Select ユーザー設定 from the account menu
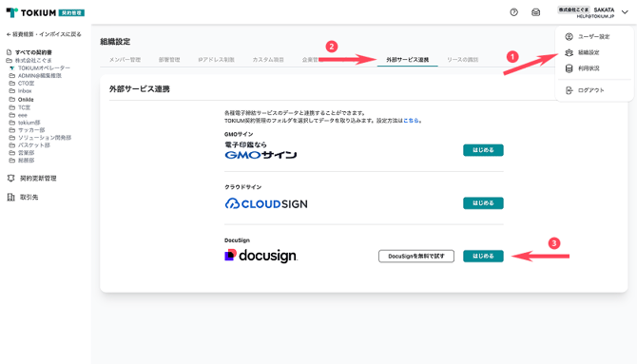Viewport: 637px width, 364px height. pyautogui.click(x=593, y=36)
